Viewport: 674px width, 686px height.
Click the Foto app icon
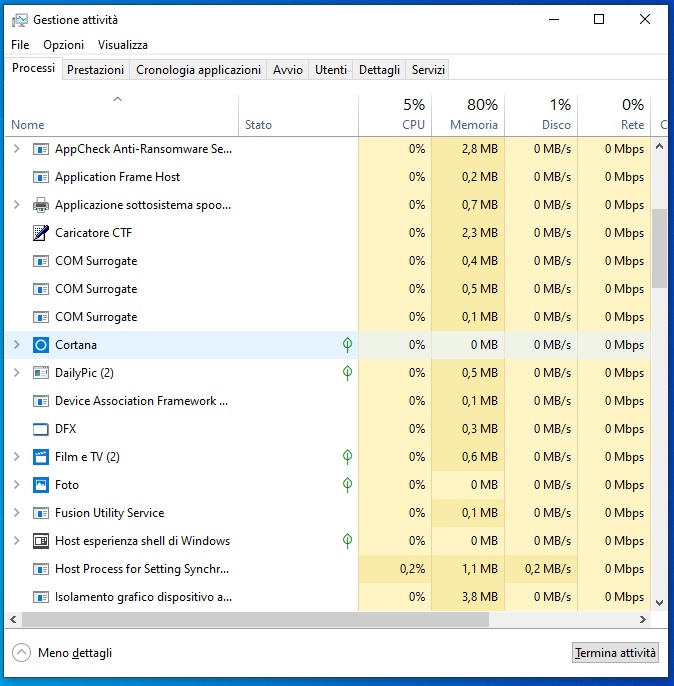(x=41, y=485)
